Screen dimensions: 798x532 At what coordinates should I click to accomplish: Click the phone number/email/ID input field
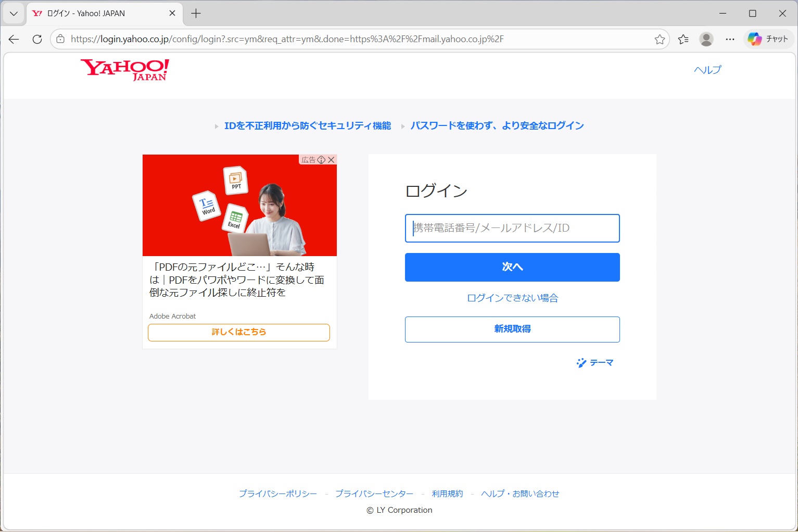pos(512,228)
